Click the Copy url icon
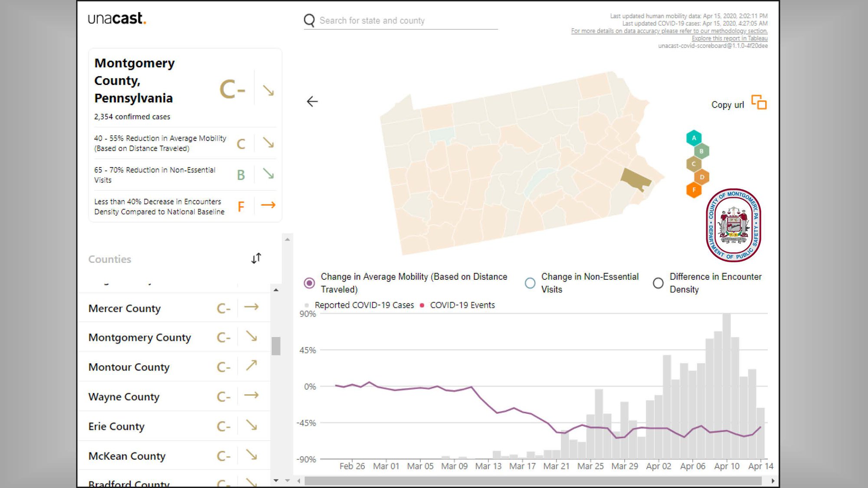This screenshot has height=488, width=868. 759,102
